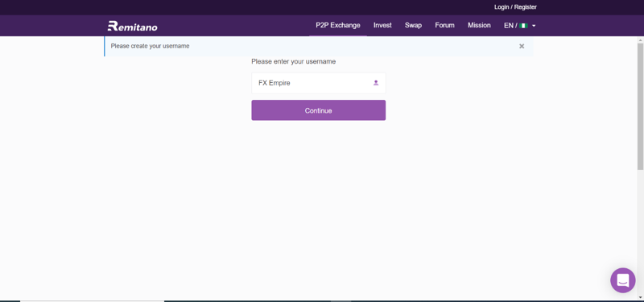This screenshot has height=302, width=644.
Task: Open the Mission menu item
Action: pyautogui.click(x=479, y=26)
